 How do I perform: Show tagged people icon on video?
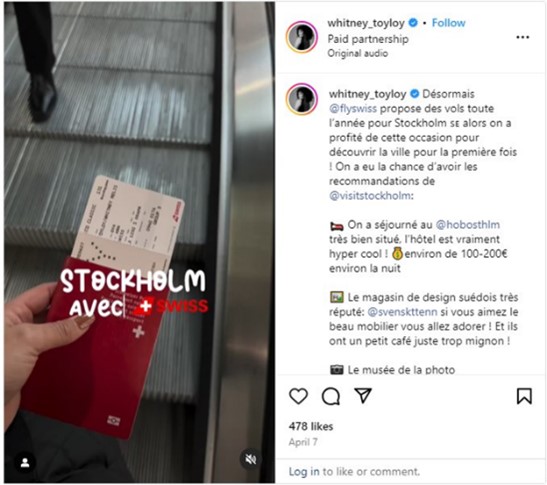point(25,463)
